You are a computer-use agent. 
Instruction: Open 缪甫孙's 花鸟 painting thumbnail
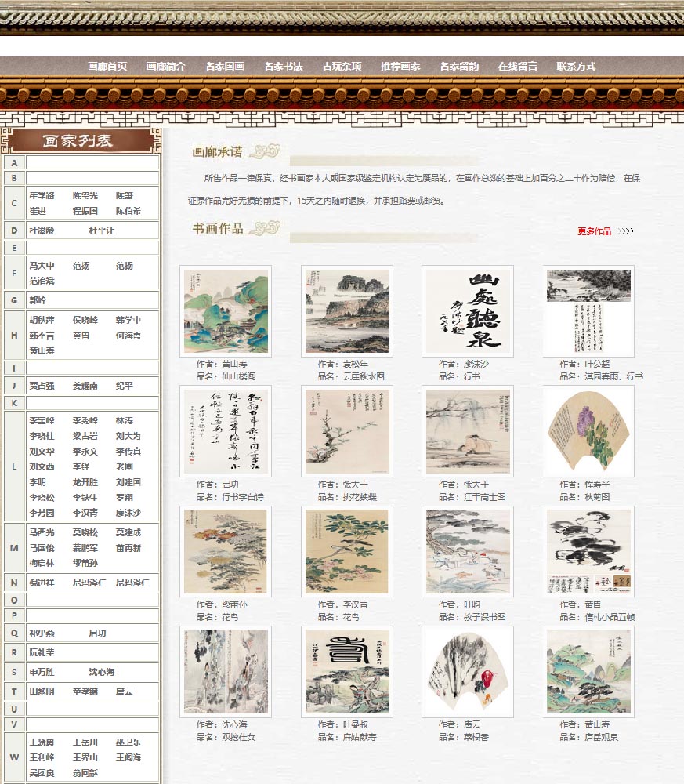[226, 551]
